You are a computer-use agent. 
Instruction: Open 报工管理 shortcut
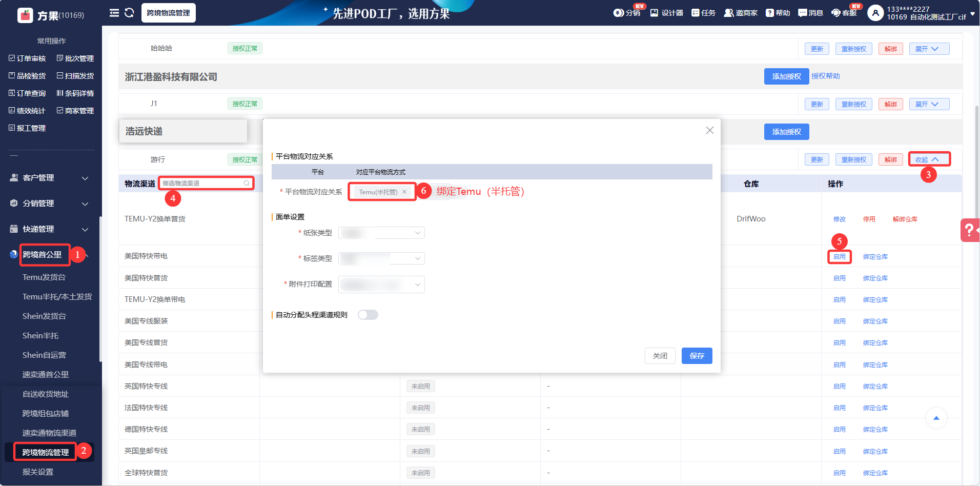click(x=27, y=128)
